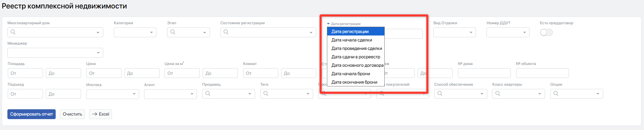Choose 'Дата начала сделки' option

[355, 40]
